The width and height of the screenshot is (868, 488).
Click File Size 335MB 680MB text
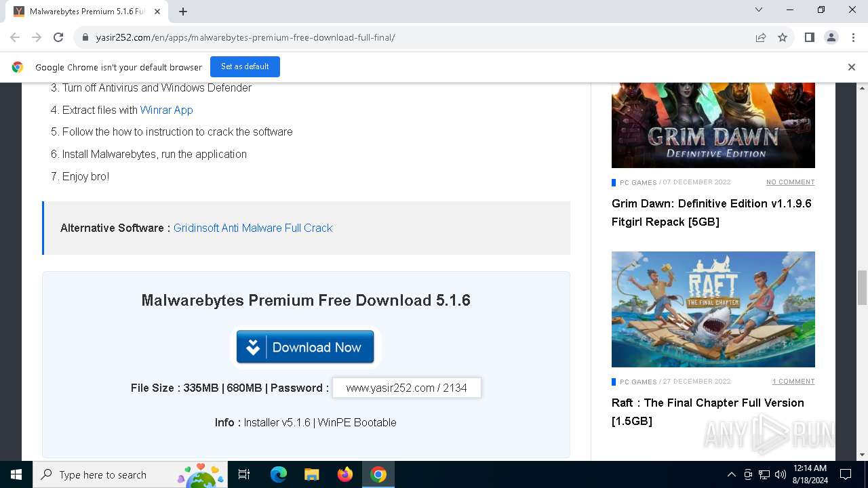[197, 388]
